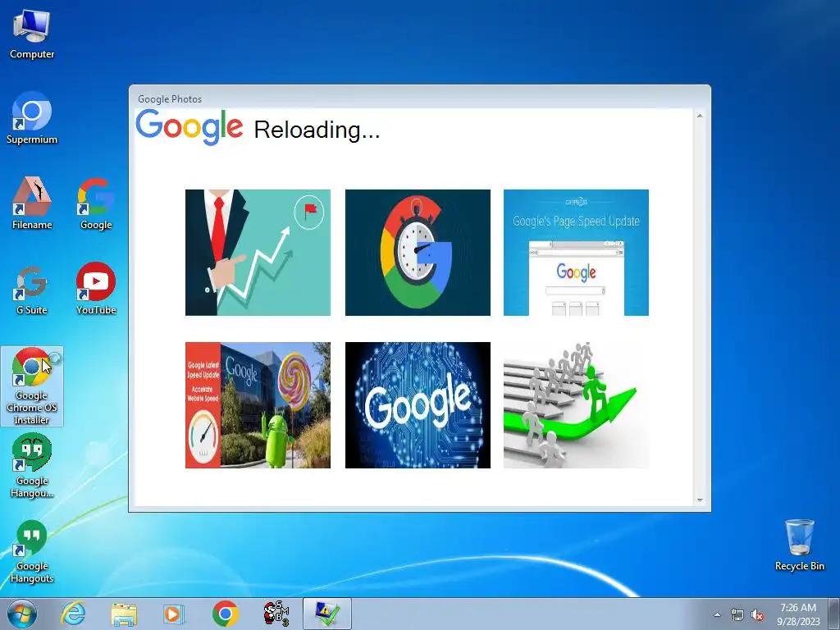The width and height of the screenshot is (840, 630).
Task: Click the muted volume tray icon
Action: [757, 615]
